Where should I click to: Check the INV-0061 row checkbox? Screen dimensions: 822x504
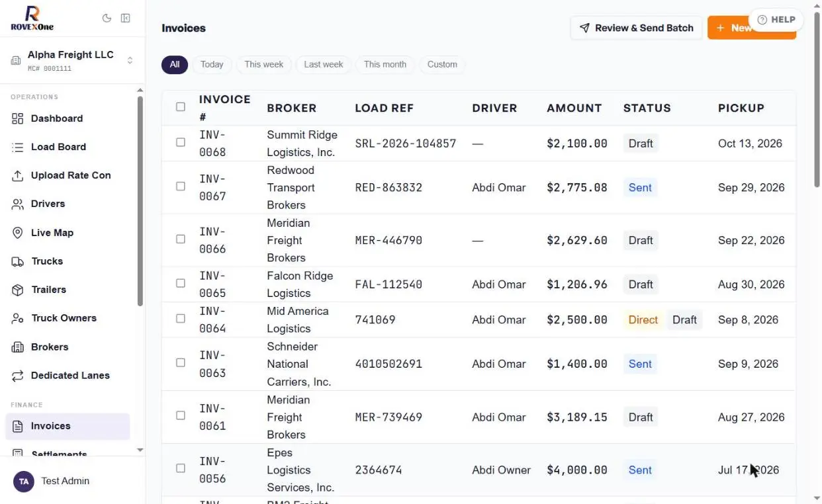coord(181,416)
